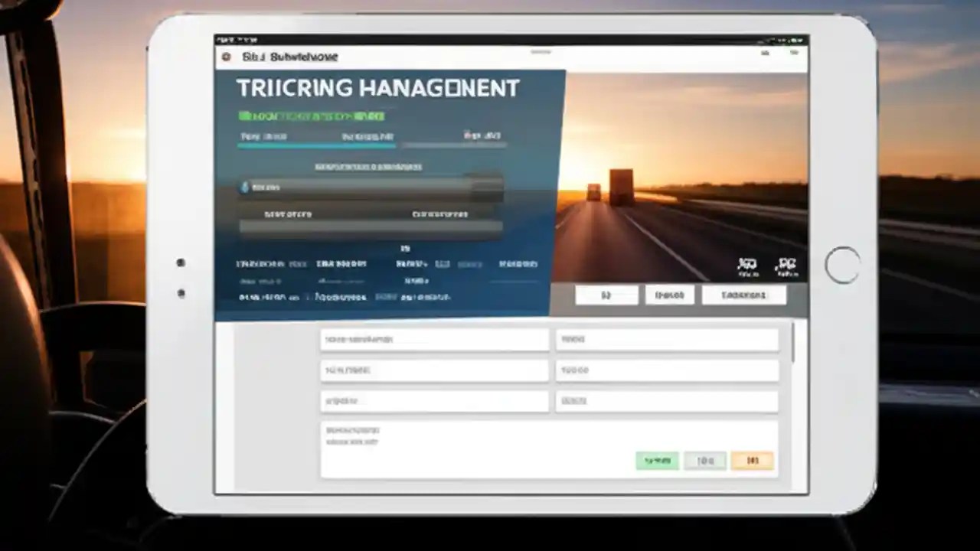Click the driver group icon in the map corner
Screen dimensions: 980x551
click(x=786, y=264)
